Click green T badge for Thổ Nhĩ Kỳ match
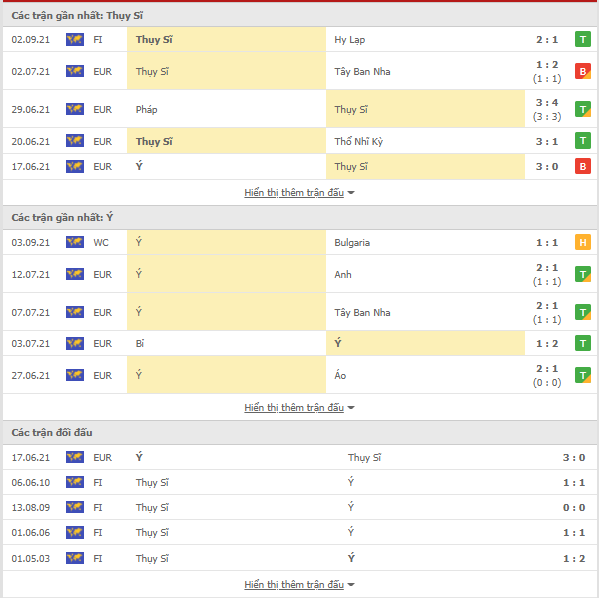Screen dimensions: 599x598 [x=583, y=141]
